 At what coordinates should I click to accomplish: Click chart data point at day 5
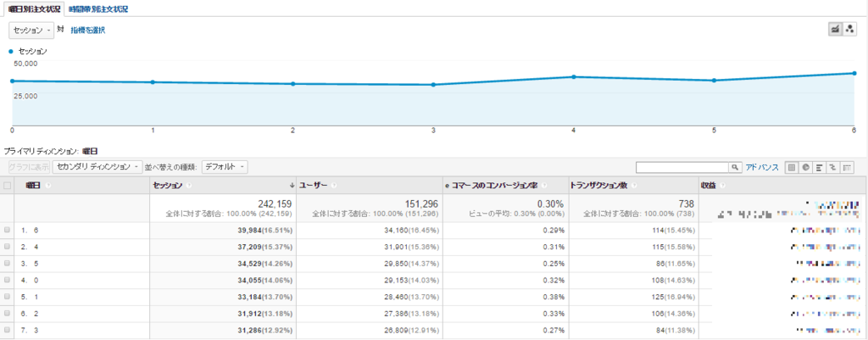click(x=714, y=81)
